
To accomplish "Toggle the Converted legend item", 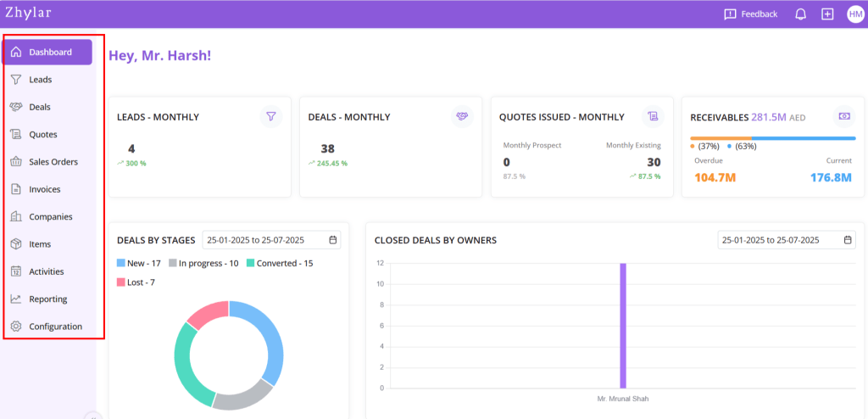I will (280, 264).
